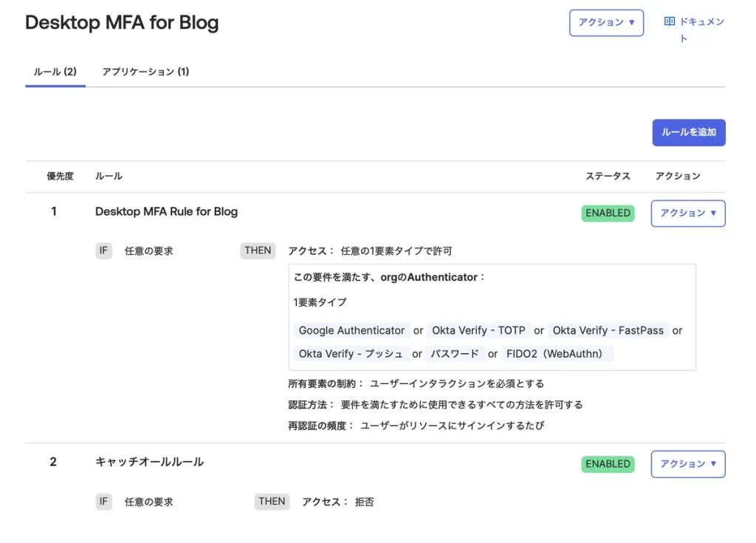Click ENABLED badge of Desktop MFA Rule
Viewport: 756px width, 543px height.
(x=608, y=214)
